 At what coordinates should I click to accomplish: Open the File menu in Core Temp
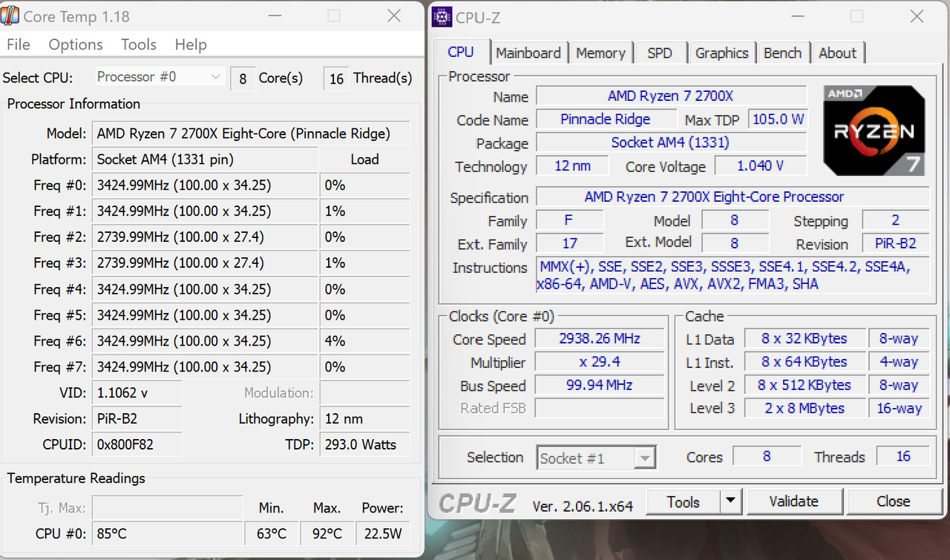17,45
